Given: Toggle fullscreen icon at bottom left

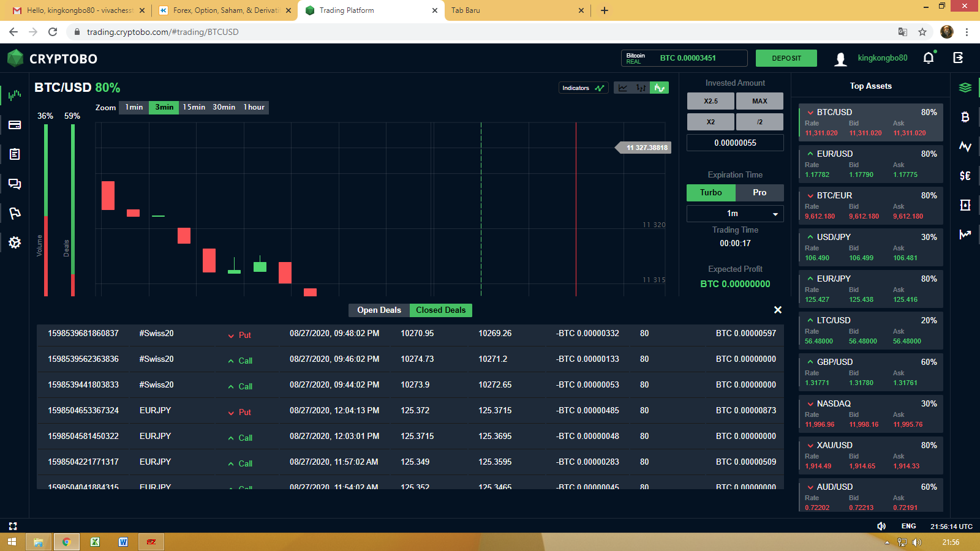Looking at the screenshot, I should (x=13, y=526).
